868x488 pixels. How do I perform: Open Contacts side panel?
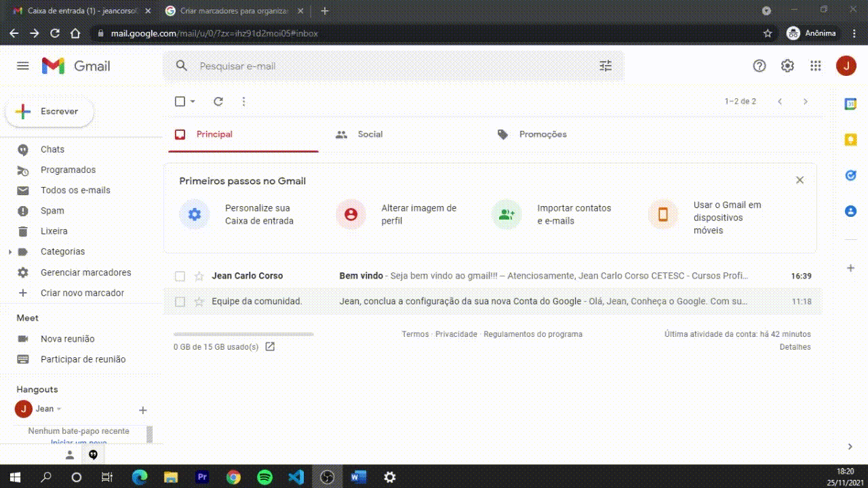[x=850, y=211]
